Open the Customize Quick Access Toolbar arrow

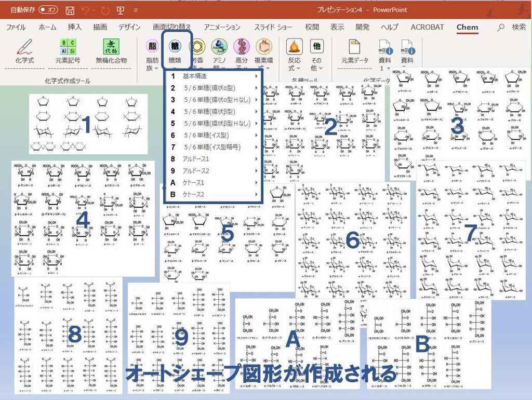coord(136,10)
